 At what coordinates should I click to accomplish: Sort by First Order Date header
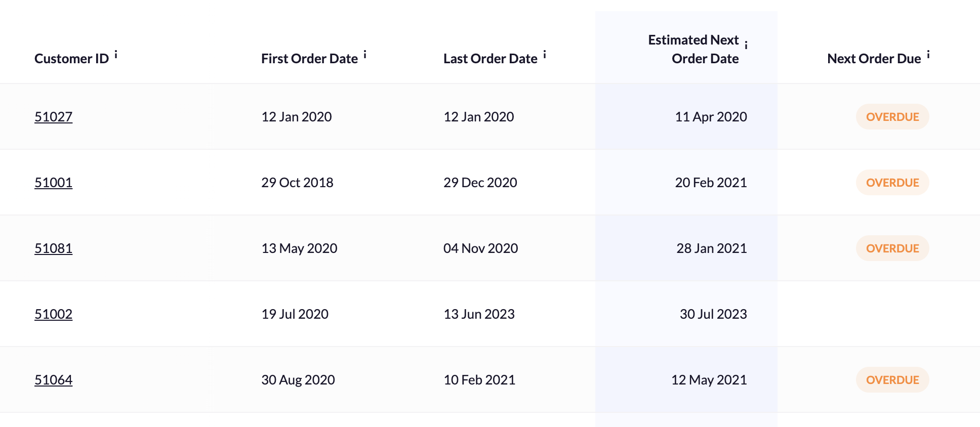pyautogui.click(x=309, y=59)
